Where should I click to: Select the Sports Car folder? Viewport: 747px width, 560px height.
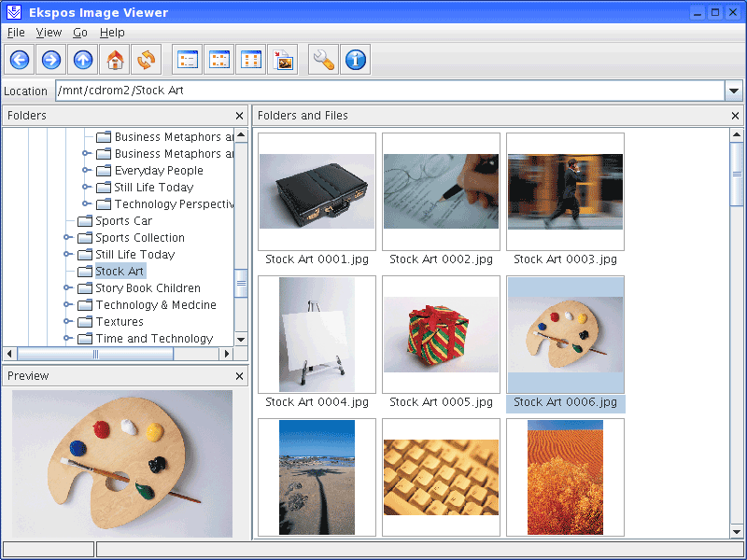point(123,221)
